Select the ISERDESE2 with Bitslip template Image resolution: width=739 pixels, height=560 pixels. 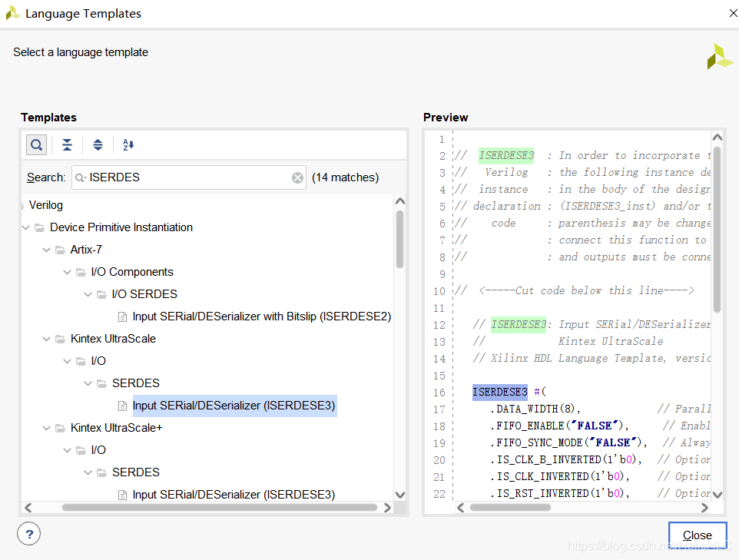click(262, 316)
